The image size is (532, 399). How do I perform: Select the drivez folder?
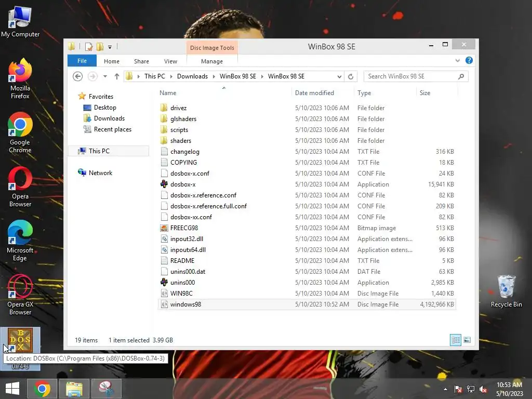coord(307,108)
